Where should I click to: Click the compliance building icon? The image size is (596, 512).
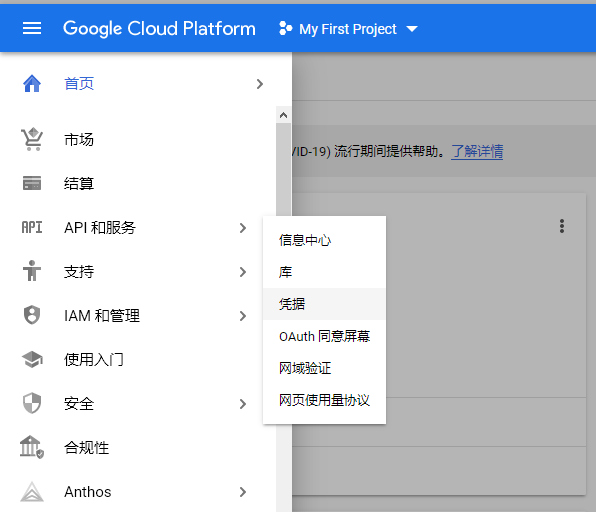tap(32, 447)
